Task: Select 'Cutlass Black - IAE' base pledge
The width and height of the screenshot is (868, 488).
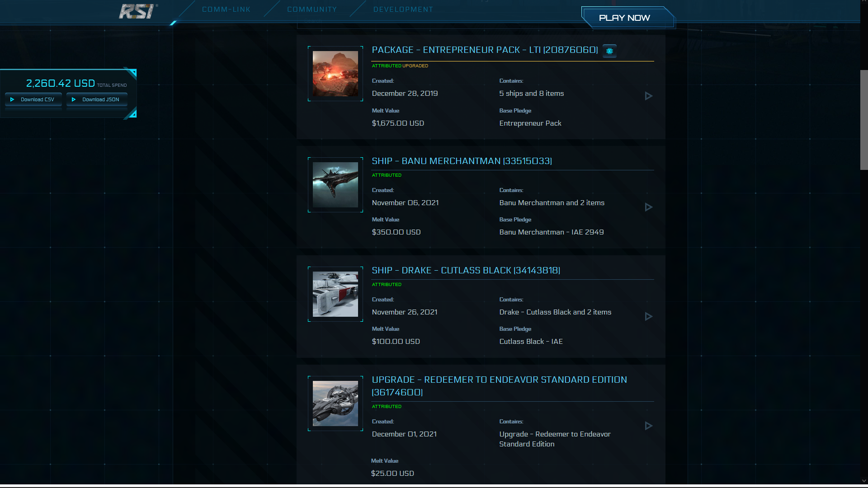Action: point(531,342)
